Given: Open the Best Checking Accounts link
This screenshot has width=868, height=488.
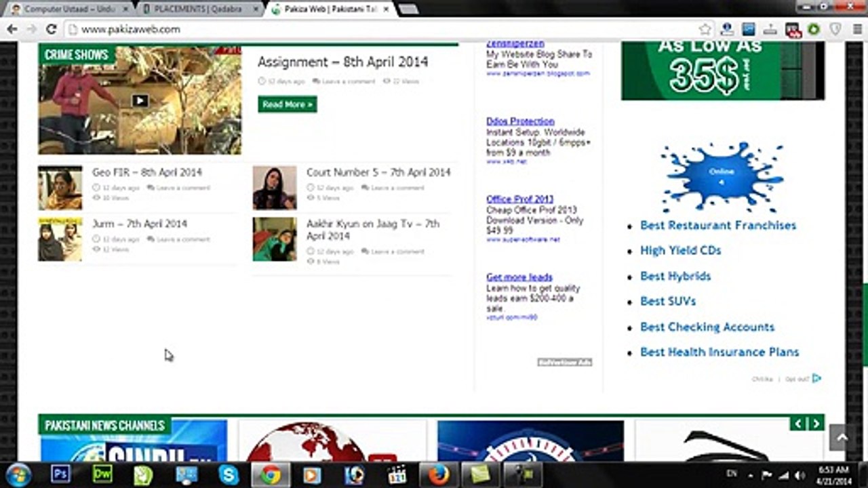Looking at the screenshot, I should [x=707, y=327].
